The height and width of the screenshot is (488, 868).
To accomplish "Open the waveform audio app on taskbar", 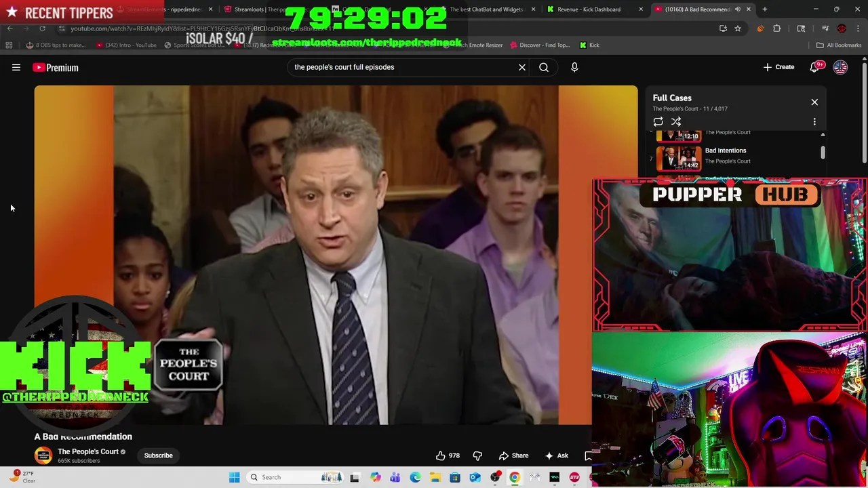I will click(555, 477).
